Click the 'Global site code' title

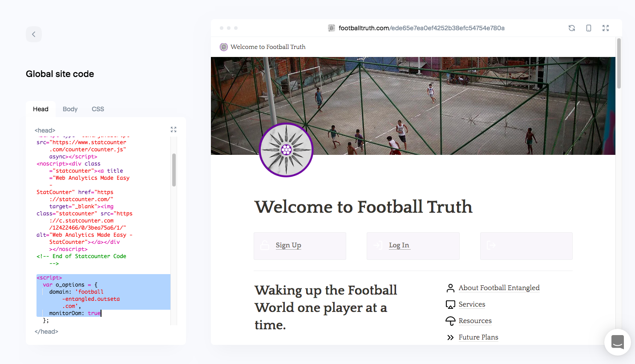60,74
